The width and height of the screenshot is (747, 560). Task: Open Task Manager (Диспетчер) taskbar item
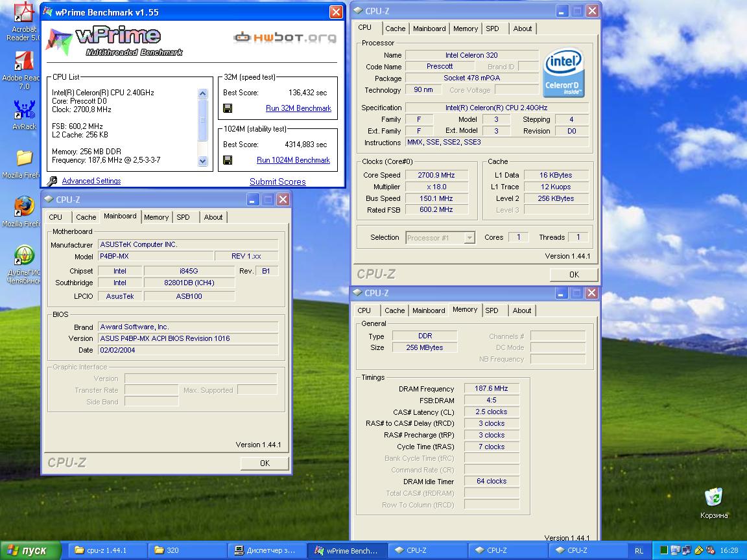click(x=267, y=550)
